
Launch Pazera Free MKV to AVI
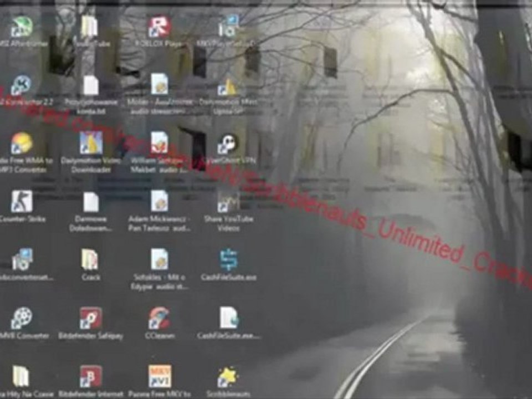160,377
